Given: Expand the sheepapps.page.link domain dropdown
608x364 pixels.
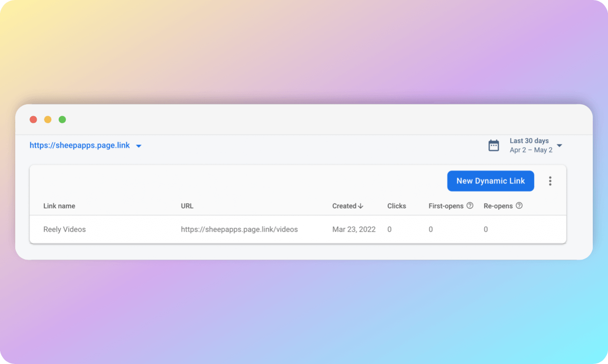Looking at the screenshot, I should (x=139, y=145).
